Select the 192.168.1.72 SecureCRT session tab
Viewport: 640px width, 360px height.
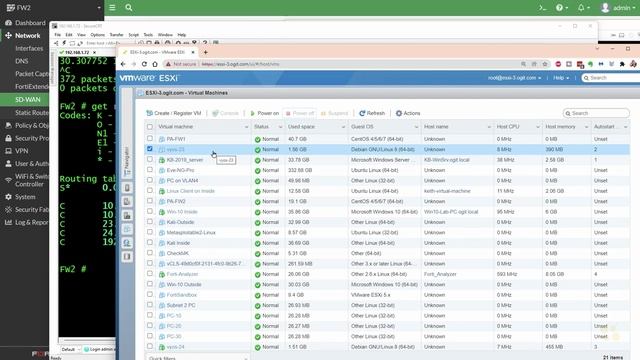tap(77, 52)
